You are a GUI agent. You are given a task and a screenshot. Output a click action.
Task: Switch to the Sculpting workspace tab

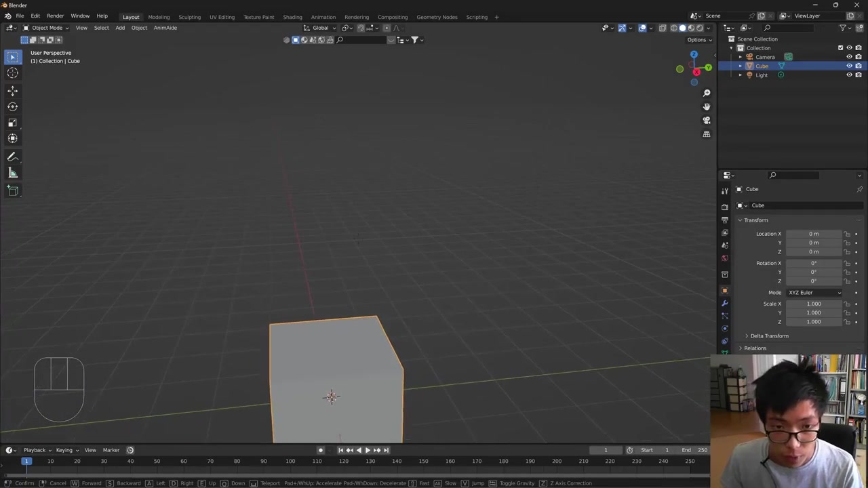(x=189, y=17)
